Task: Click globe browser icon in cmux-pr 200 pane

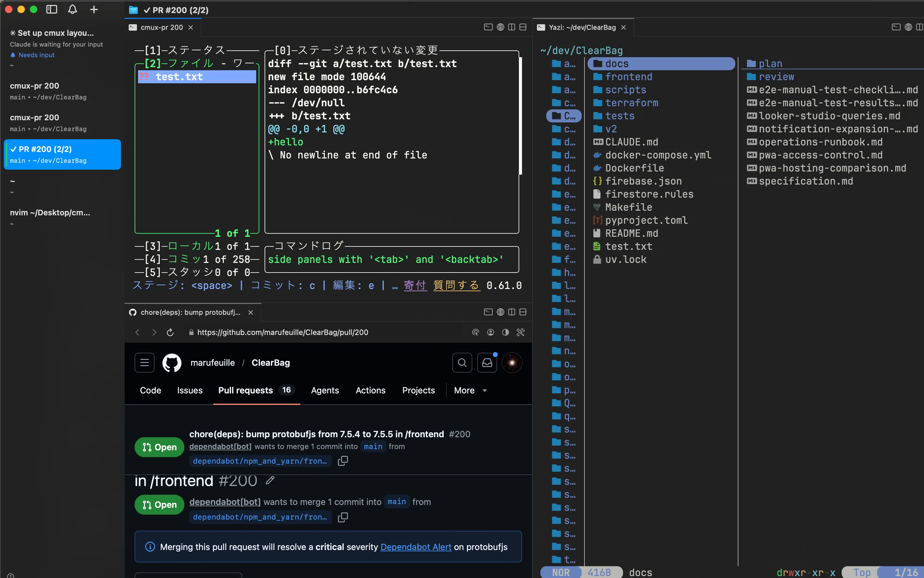Action: pyautogui.click(x=500, y=27)
